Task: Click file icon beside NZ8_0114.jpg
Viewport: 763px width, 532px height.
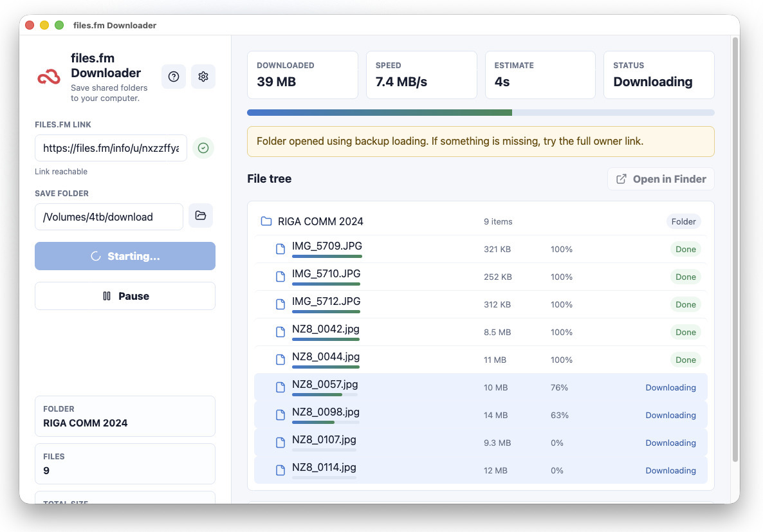Action: [280, 471]
